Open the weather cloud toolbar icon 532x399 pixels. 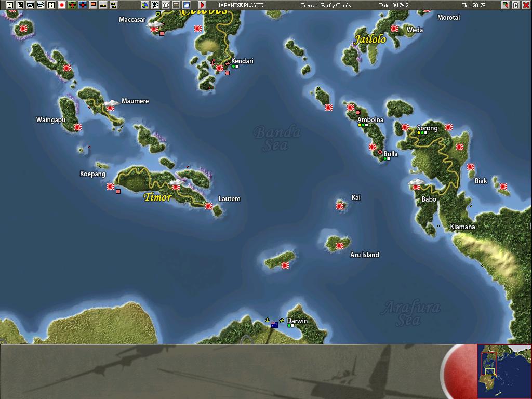coord(187,5)
